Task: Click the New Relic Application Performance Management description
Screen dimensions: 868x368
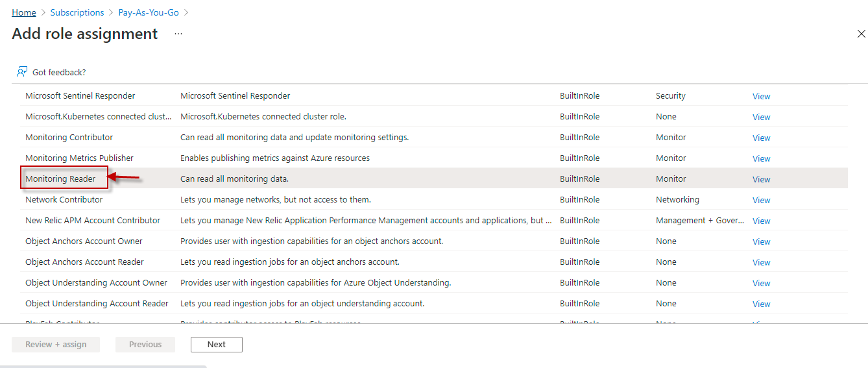Action: click(x=366, y=220)
